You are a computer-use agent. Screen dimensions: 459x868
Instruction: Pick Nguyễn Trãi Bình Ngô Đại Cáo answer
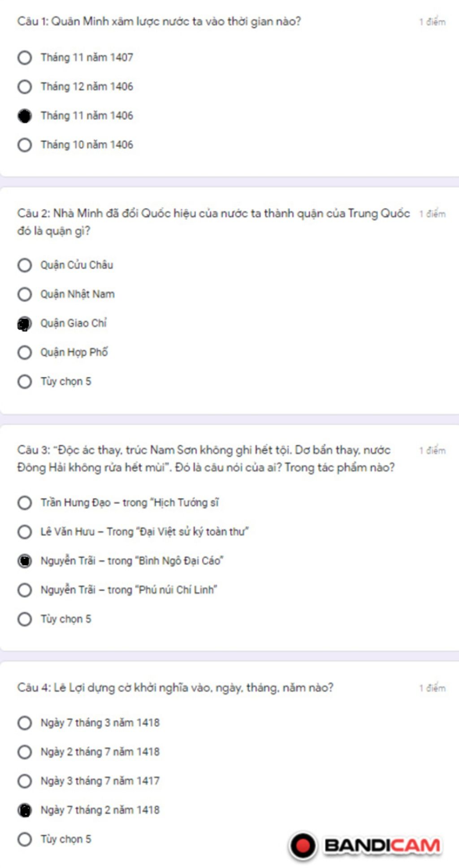coord(25,561)
